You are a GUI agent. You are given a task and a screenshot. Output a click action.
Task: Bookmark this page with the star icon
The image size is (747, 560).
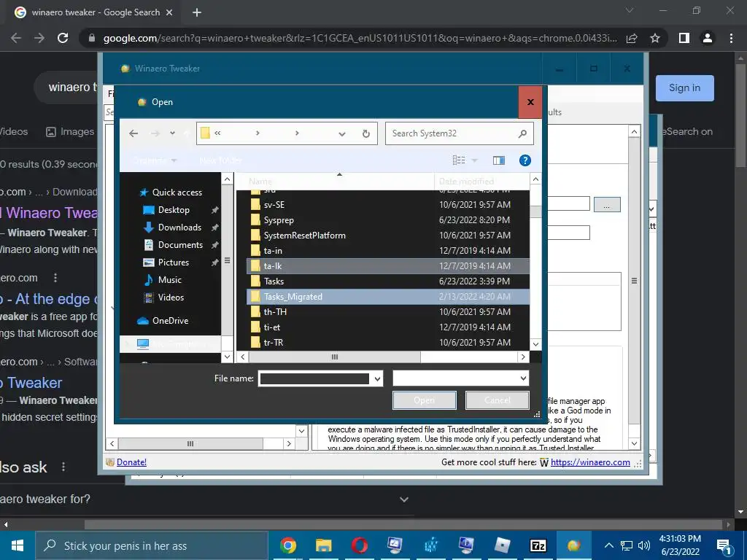655,38
